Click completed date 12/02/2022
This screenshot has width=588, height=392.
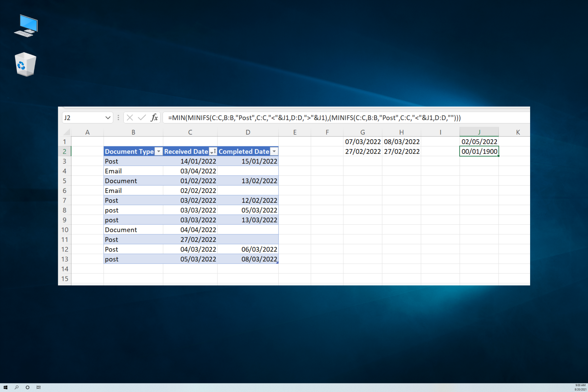coord(248,200)
